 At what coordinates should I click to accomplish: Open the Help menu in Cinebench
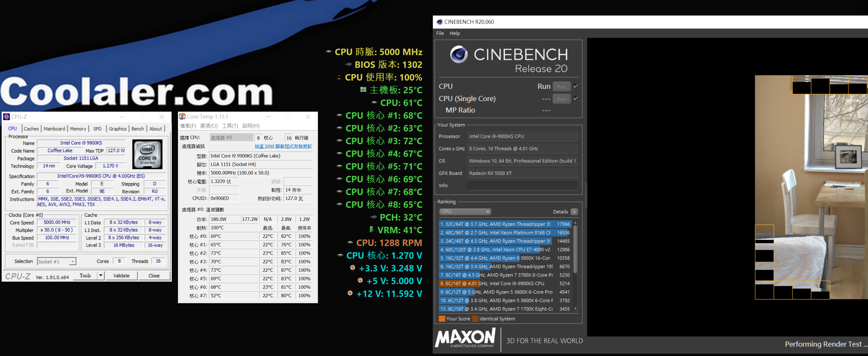click(455, 33)
